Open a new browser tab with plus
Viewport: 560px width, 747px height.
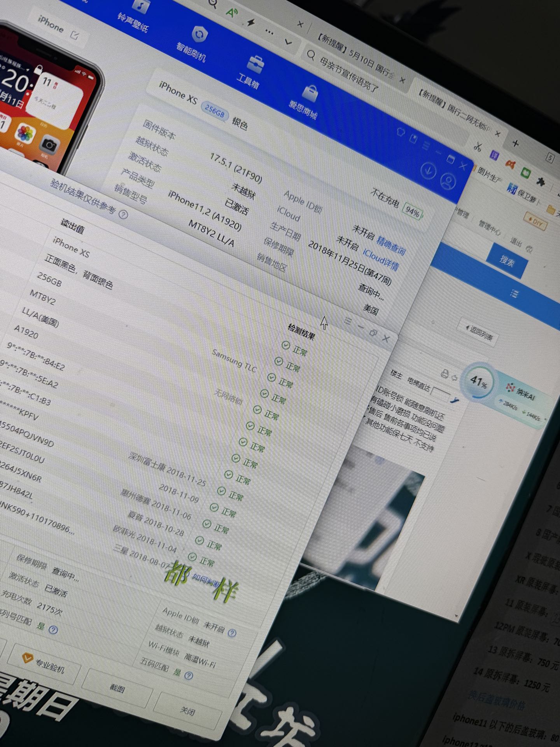(x=515, y=144)
